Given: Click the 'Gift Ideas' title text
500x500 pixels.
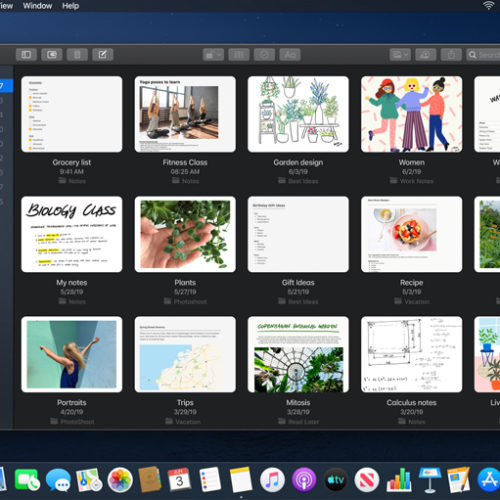Looking at the screenshot, I should pyautogui.click(x=298, y=283).
